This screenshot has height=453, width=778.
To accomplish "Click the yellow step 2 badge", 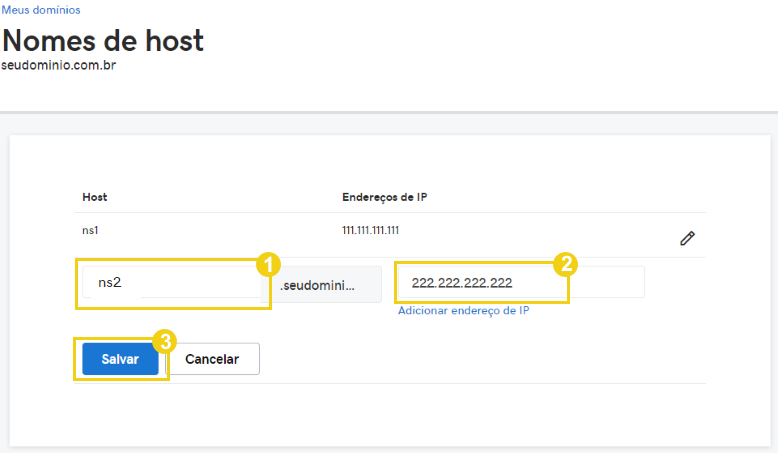I will (x=566, y=264).
